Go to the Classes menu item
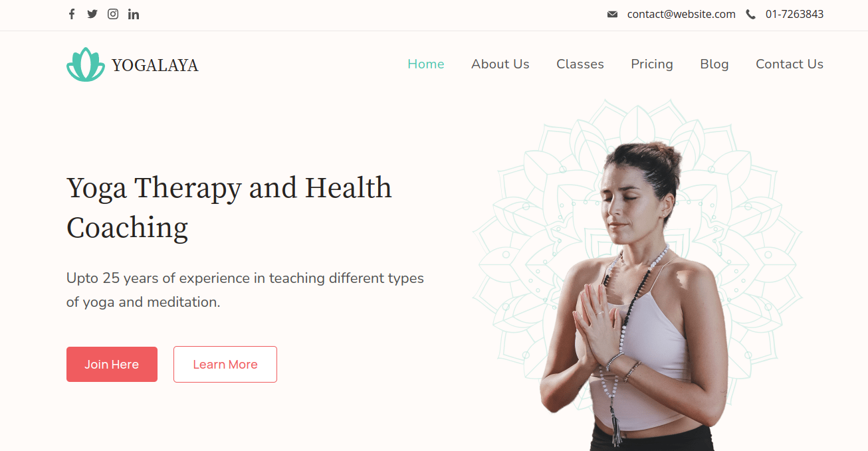The width and height of the screenshot is (868, 451). pyautogui.click(x=580, y=64)
